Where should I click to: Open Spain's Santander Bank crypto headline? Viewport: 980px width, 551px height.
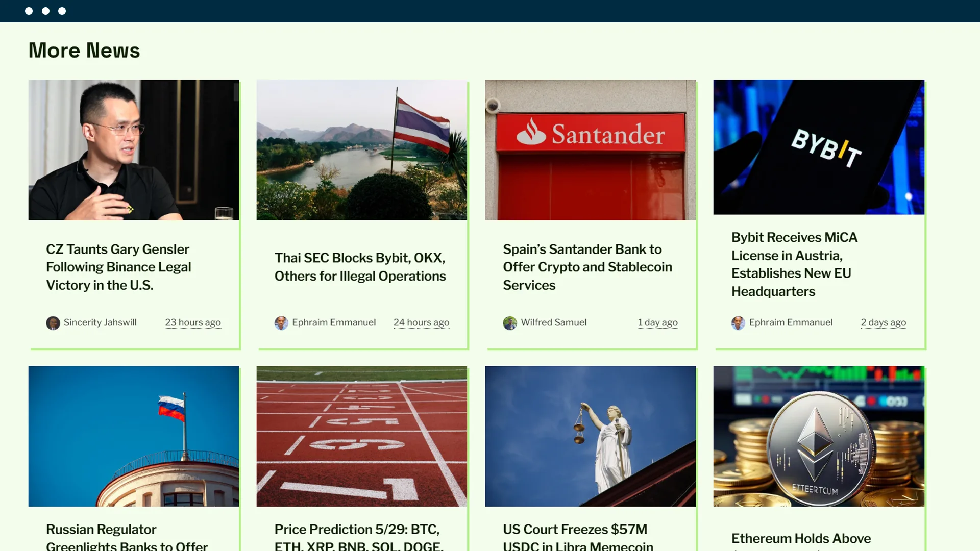(587, 267)
